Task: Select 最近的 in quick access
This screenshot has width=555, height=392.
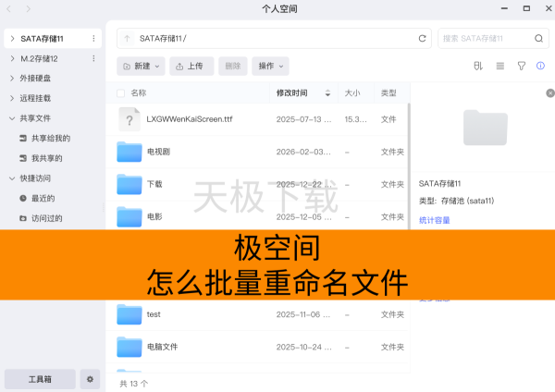Action: point(43,199)
